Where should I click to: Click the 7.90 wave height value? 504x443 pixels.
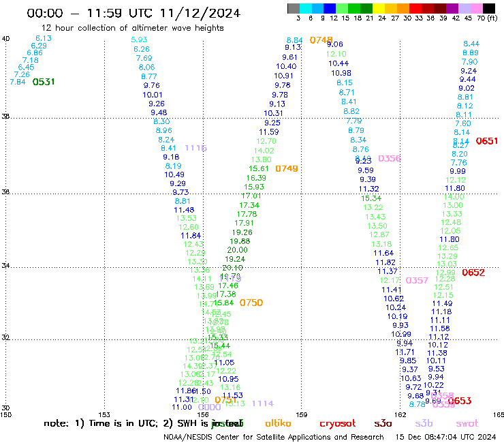(x=470, y=62)
